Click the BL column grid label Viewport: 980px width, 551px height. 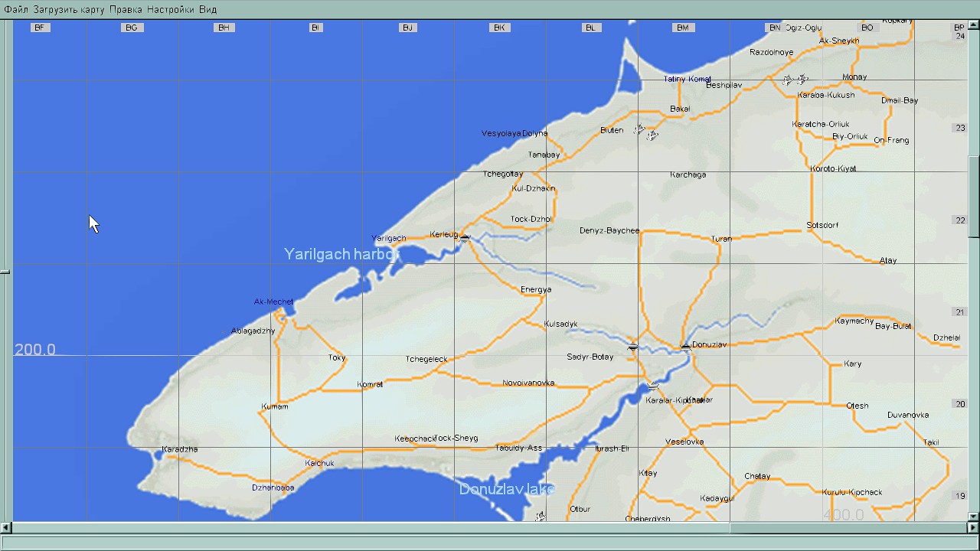tap(590, 28)
